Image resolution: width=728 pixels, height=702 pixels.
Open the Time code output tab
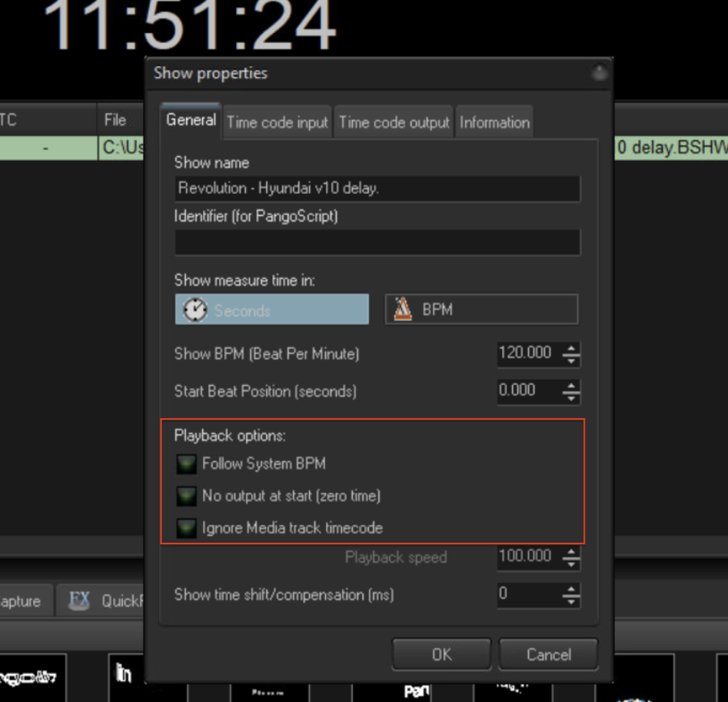pyautogui.click(x=394, y=123)
